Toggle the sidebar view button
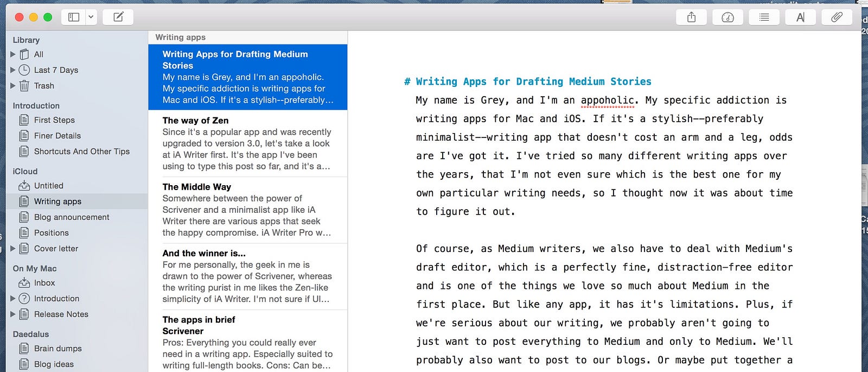This screenshot has width=868, height=372. tap(74, 17)
